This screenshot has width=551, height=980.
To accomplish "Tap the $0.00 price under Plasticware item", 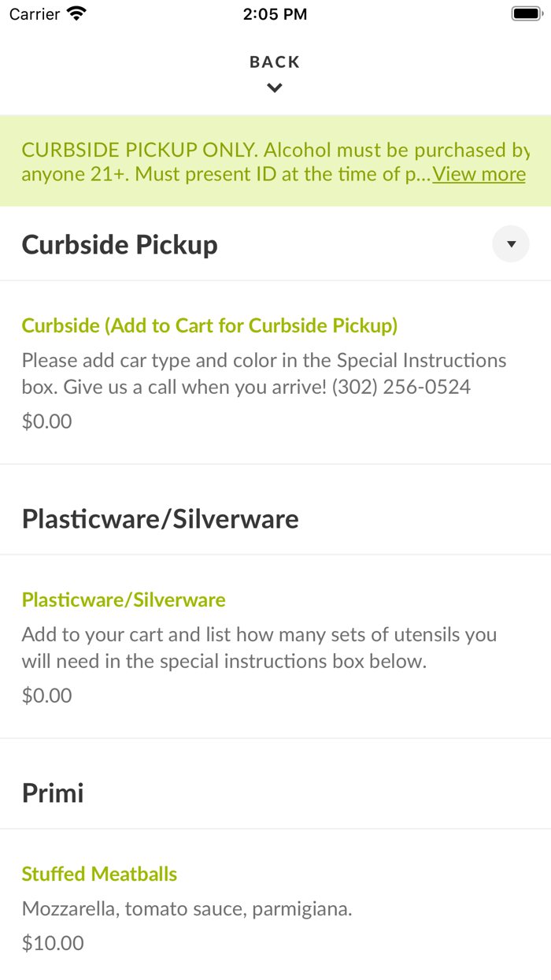I will [x=46, y=696].
